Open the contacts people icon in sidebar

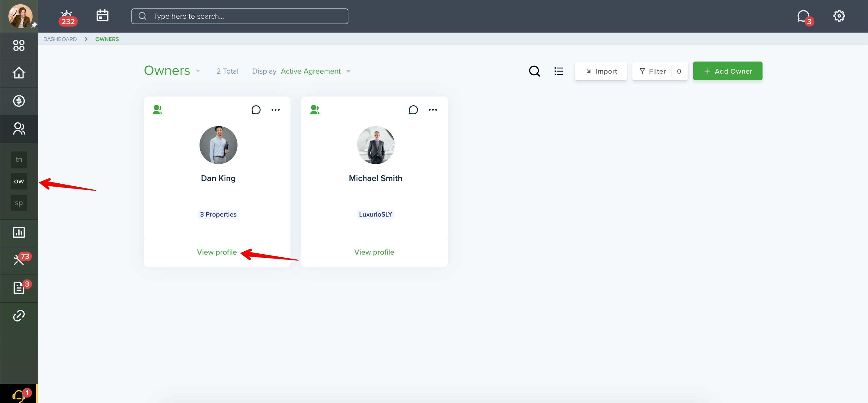point(19,129)
